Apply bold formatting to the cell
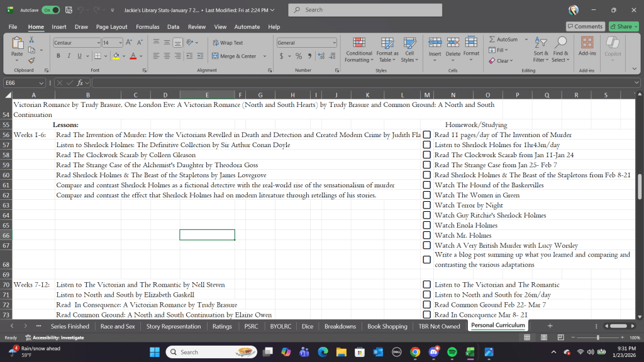The image size is (644, 362). 58,56
